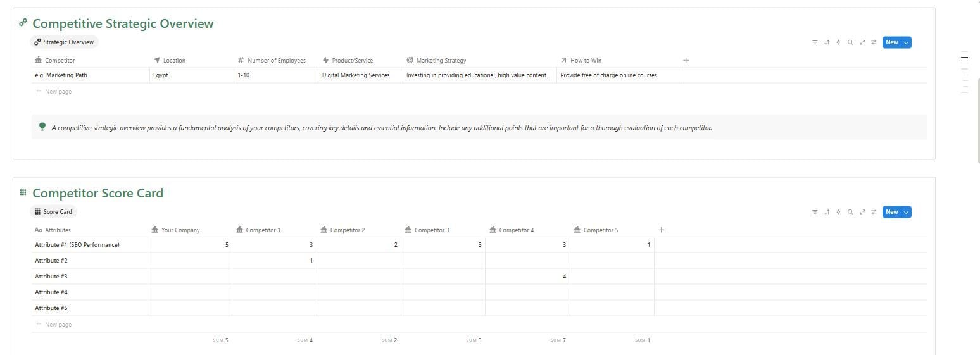Viewport: 980px width, 355px height.
Task: Open filter for Strategic Overview database
Action: tap(815, 42)
